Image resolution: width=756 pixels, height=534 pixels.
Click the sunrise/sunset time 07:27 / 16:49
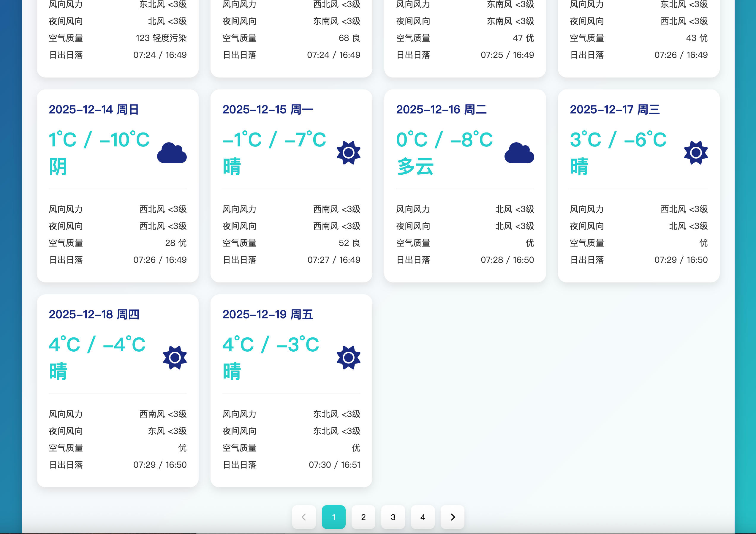click(x=333, y=260)
